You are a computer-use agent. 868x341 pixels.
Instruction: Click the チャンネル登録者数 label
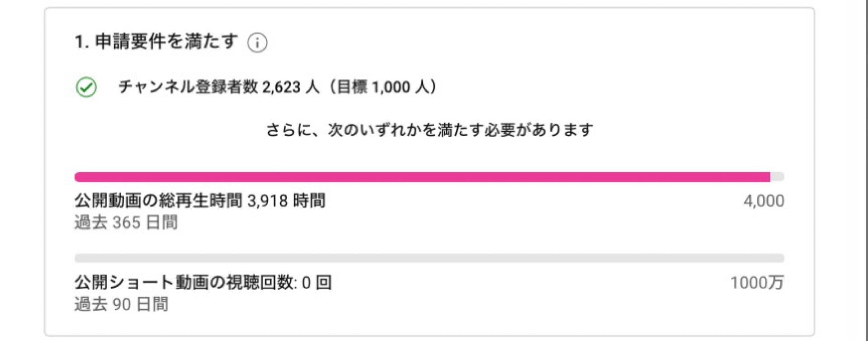[188, 86]
